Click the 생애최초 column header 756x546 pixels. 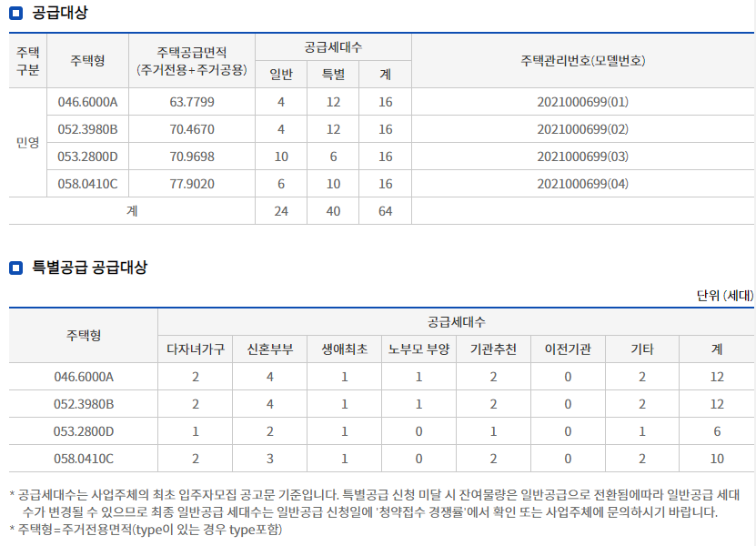[344, 349]
